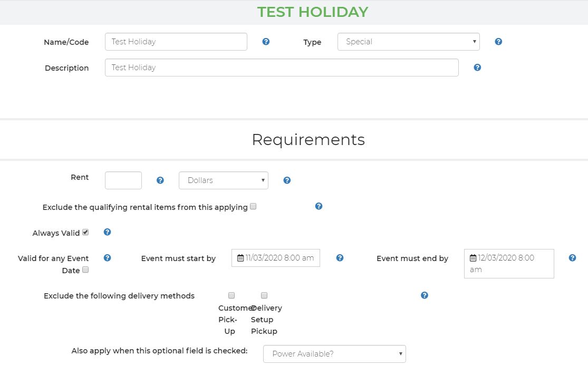The image size is (588, 375).
Task: Click help icon next to Rent amount box
Action: click(x=160, y=180)
